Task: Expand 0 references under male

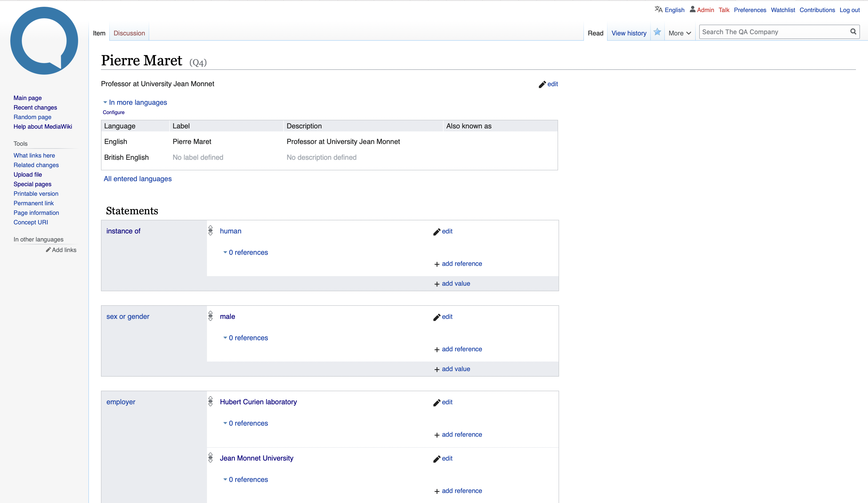Action: tap(246, 338)
